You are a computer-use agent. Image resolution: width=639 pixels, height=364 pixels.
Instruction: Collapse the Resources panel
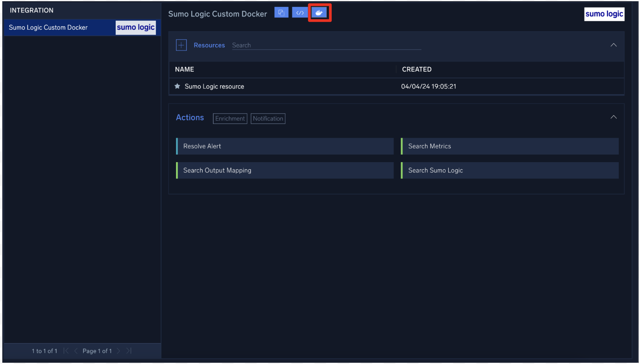613,45
